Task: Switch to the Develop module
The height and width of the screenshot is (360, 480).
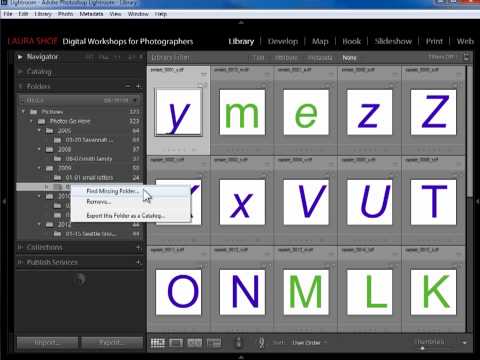Action: [283, 41]
